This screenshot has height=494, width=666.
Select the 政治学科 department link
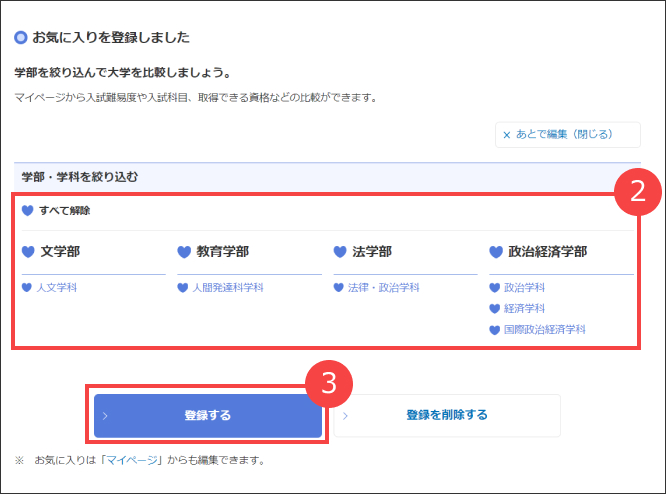[x=523, y=288]
